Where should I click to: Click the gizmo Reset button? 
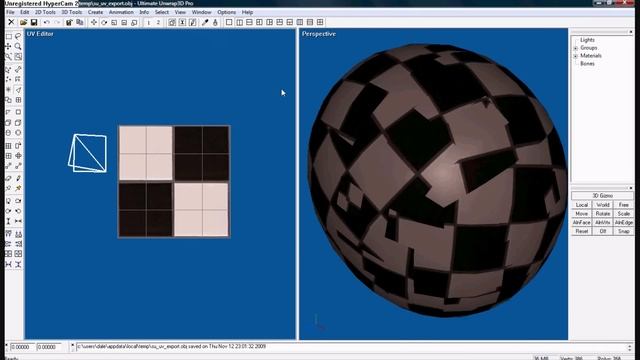pos(582,231)
